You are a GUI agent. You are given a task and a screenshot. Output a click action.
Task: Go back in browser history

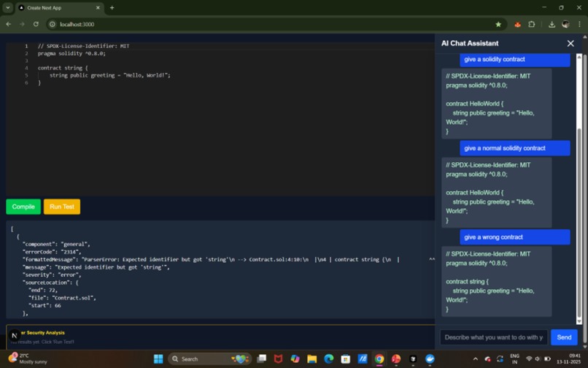coord(8,24)
